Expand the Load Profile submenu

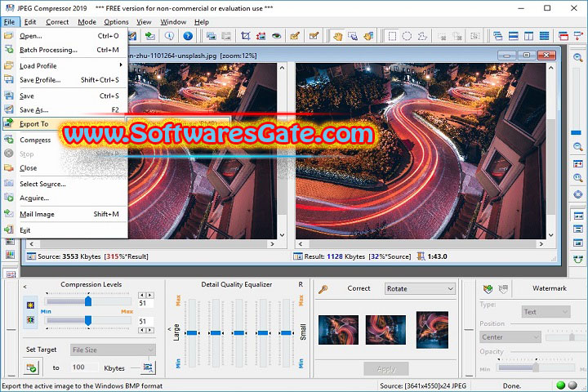(x=65, y=65)
